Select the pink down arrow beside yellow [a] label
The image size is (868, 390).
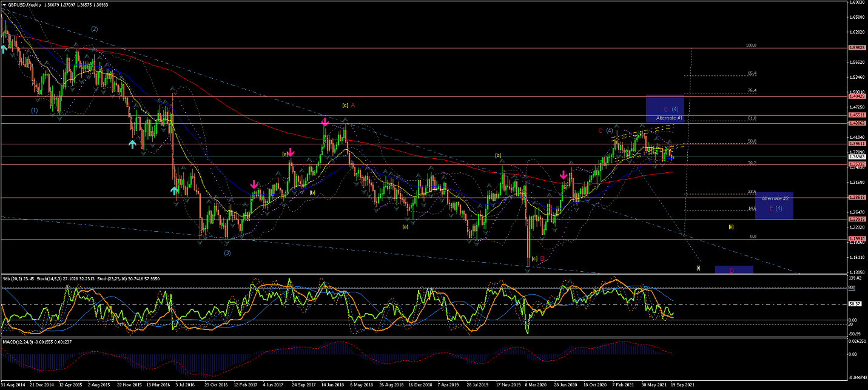click(291, 152)
